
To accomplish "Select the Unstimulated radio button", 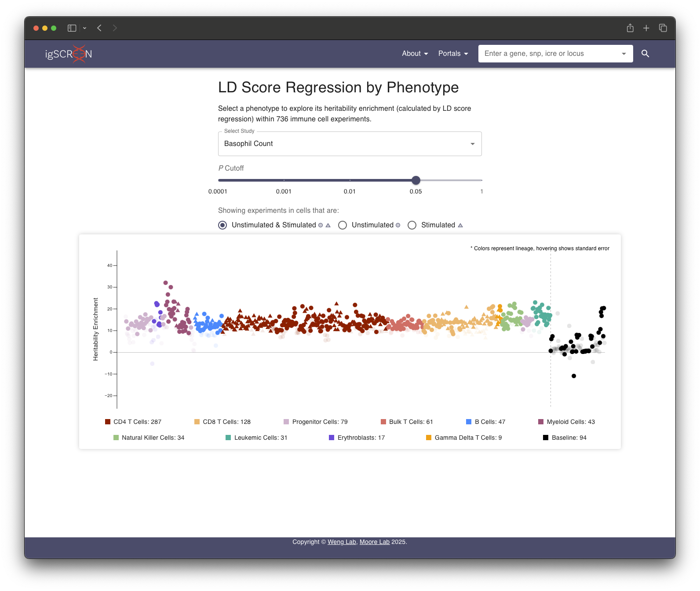I will pos(343,225).
